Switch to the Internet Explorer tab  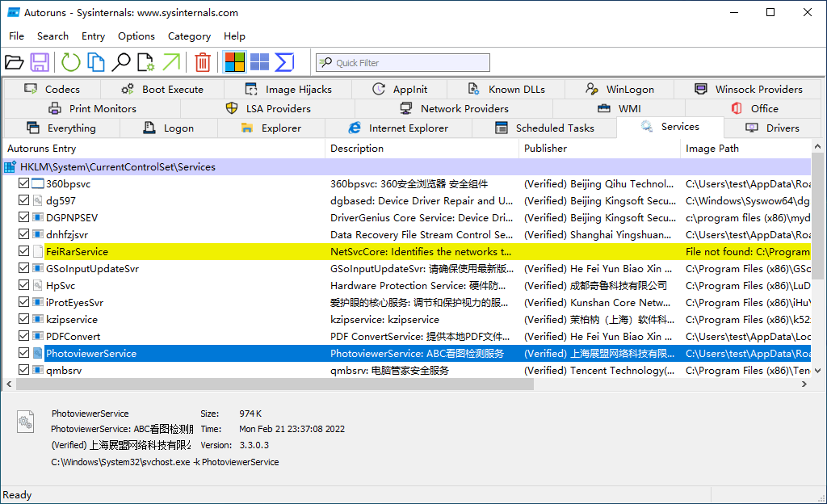click(x=398, y=128)
